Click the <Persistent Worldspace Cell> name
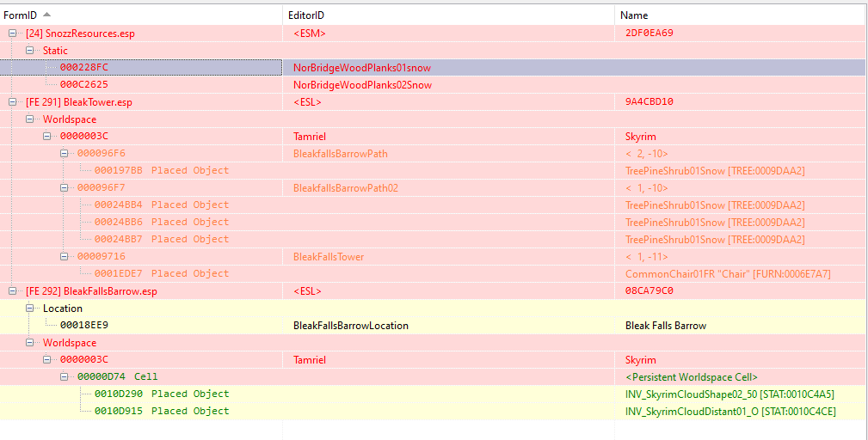Image resolution: width=868 pixels, height=440 pixels. 692,377
